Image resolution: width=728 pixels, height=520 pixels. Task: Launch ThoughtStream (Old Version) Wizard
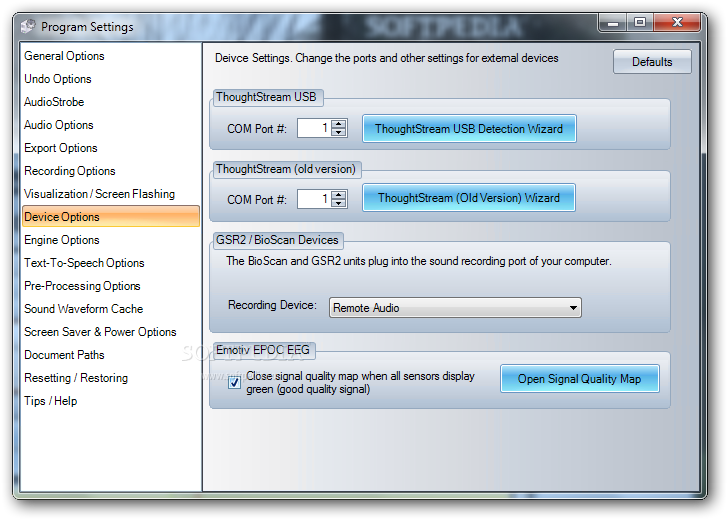[x=468, y=198]
